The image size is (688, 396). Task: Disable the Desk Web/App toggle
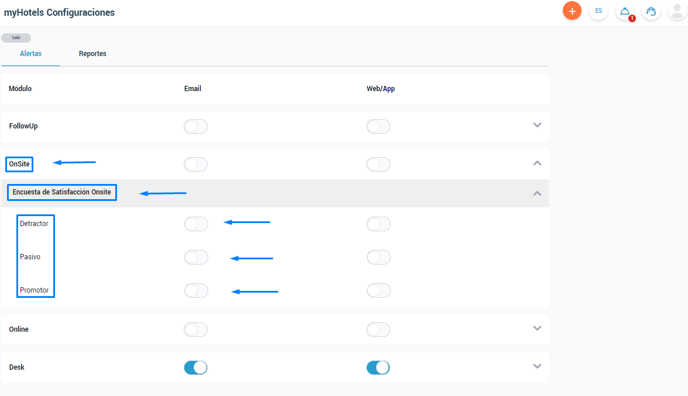[x=378, y=367]
